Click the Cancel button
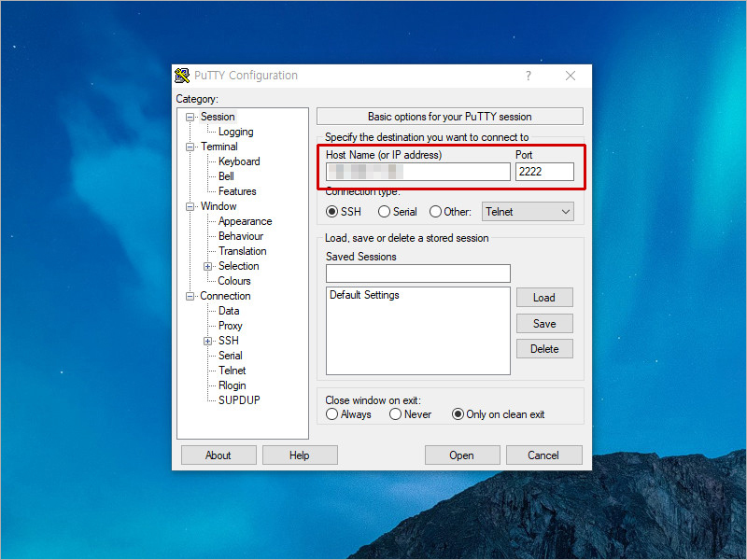 tap(543, 455)
